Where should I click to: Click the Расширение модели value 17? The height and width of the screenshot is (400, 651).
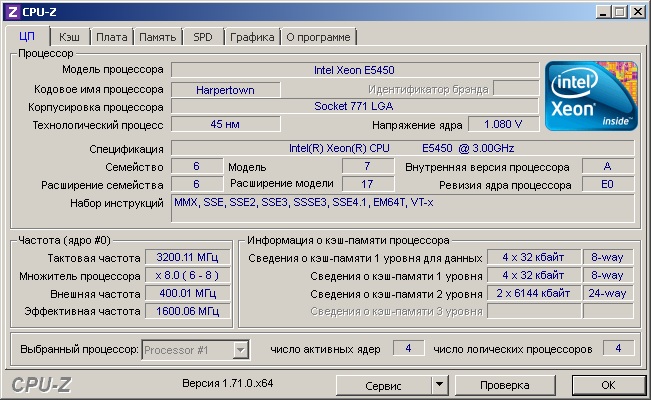pos(368,184)
